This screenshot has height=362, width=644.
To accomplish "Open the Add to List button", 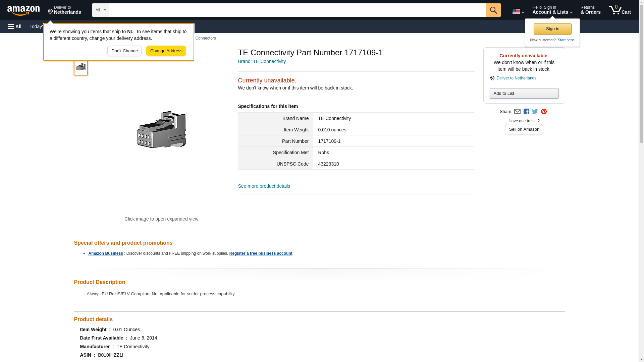I will click(x=524, y=94).
